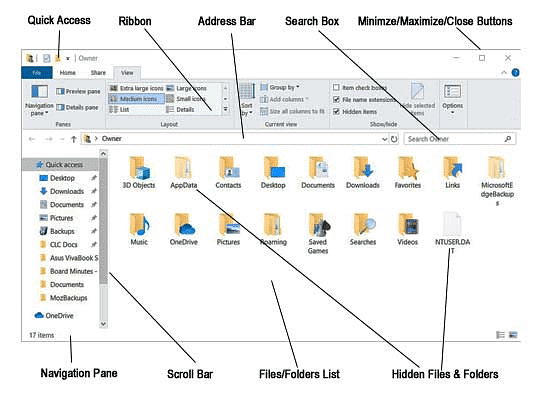Toggle the Preview pane
Screen dimensions: 544x395
point(78,91)
